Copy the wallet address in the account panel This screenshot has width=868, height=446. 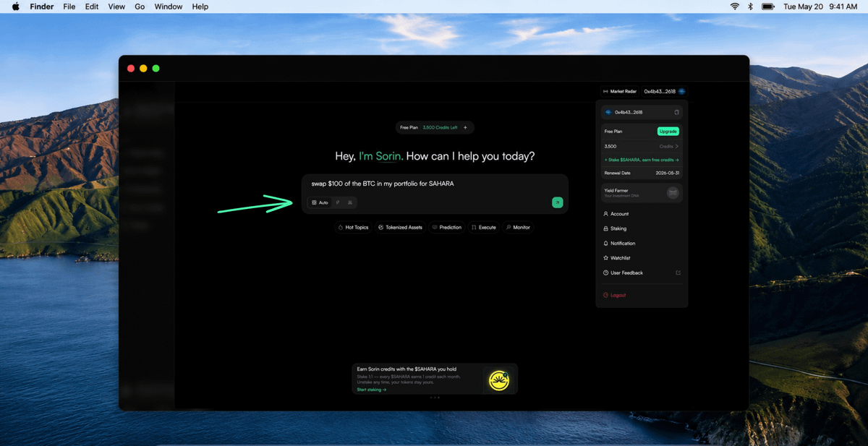[x=677, y=112]
